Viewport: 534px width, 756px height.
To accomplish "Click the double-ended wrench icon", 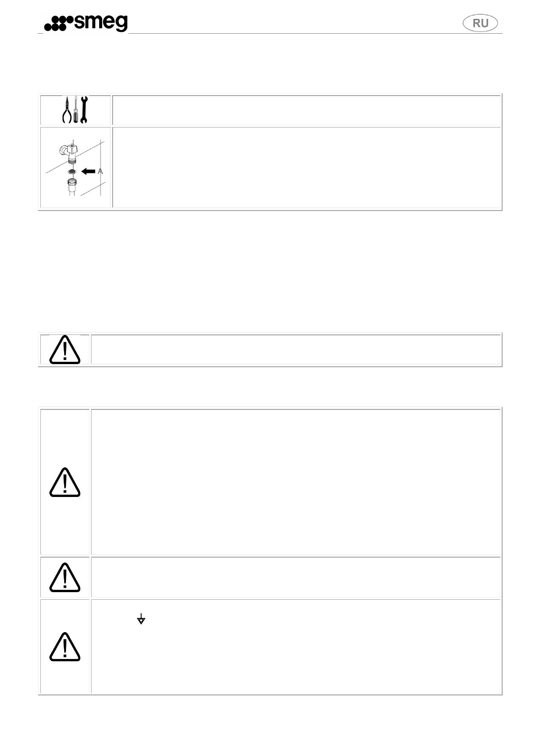I will coord(84,110).
